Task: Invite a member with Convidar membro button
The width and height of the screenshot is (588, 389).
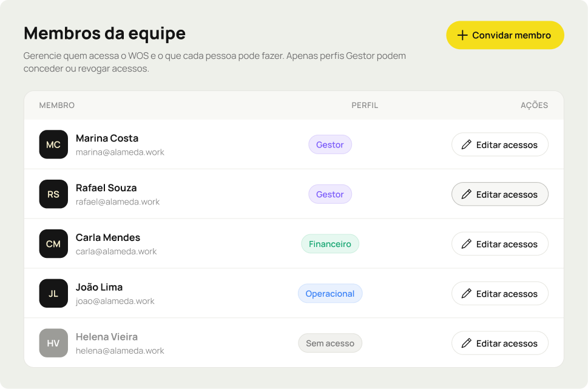Action: (x=505, y=35)
